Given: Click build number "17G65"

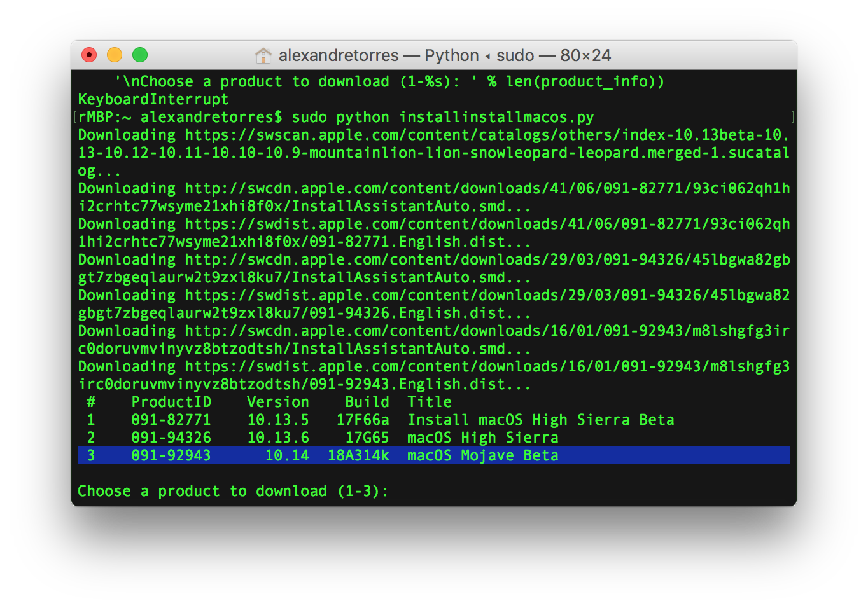Looking at the screenshot, I should click(367, 438).
